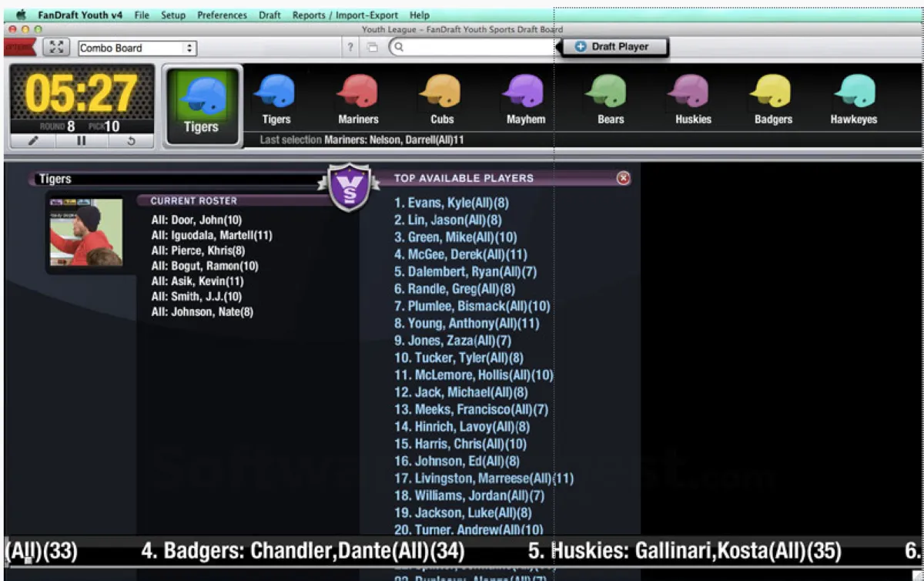This screenshot has width=924, height=581.
Task: Click the Tigers roster photo thumbnail
Action: (x=86, y=233)
